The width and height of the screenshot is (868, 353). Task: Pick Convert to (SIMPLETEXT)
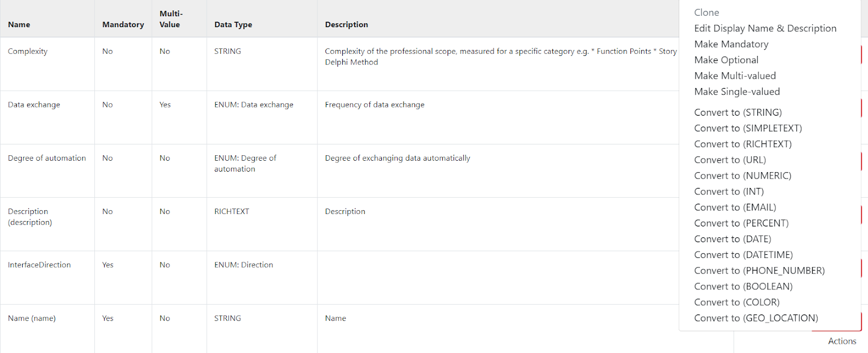[x=748, y=128]
